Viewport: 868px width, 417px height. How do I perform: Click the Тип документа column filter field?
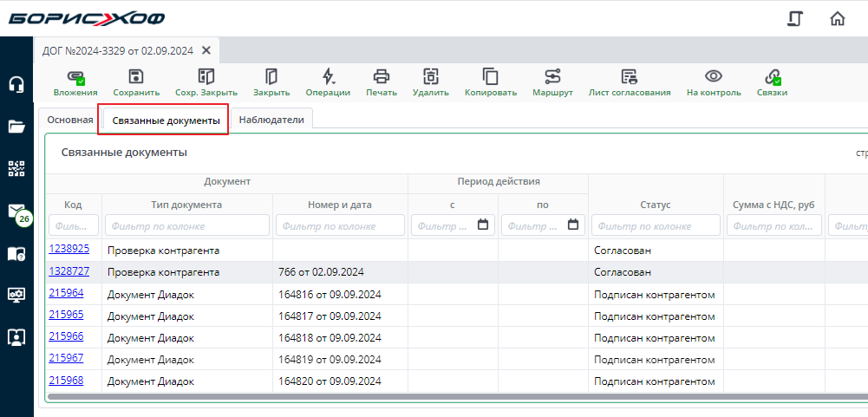pos(186,225)
